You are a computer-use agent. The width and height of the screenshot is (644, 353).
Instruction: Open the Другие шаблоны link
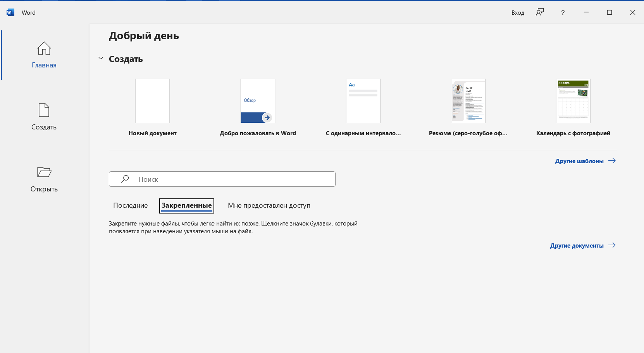(579, 161)
